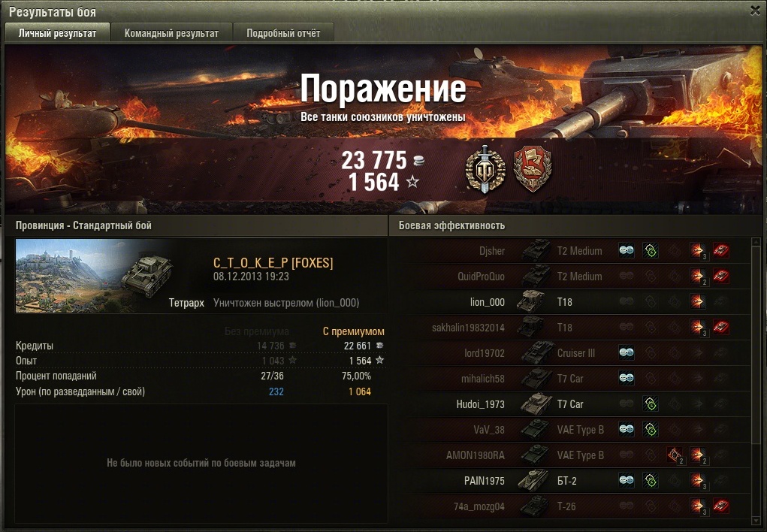The height and width of the screenshot is (532, 767).
Task: Select the Личный результат tab
Action: tap(57, 33)
